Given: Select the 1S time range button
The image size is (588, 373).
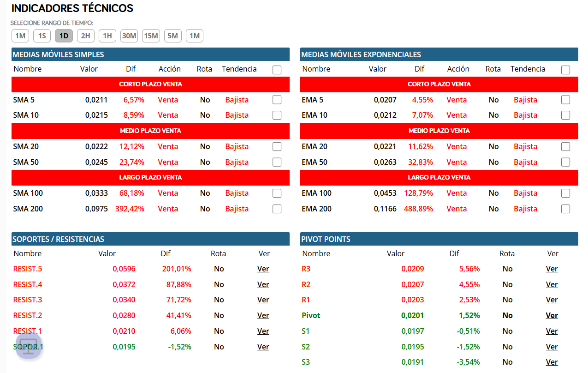Looking at the screenshot, I should [42, 36].
